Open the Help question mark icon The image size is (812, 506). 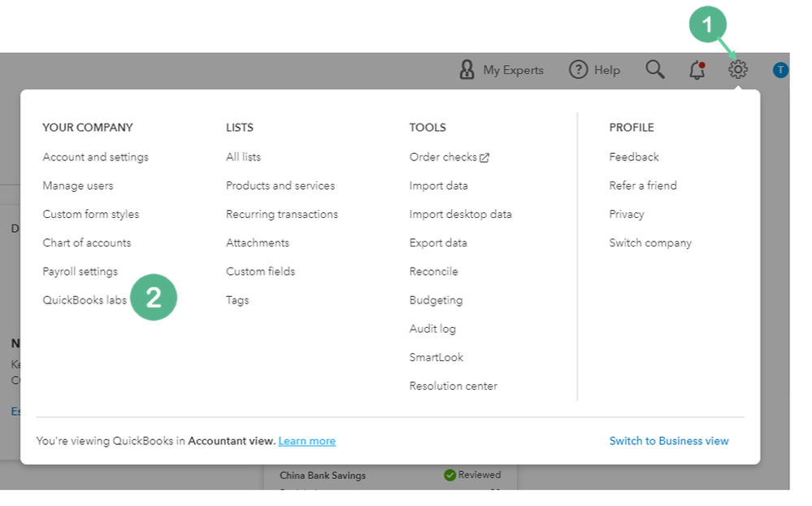click(578, 70)
